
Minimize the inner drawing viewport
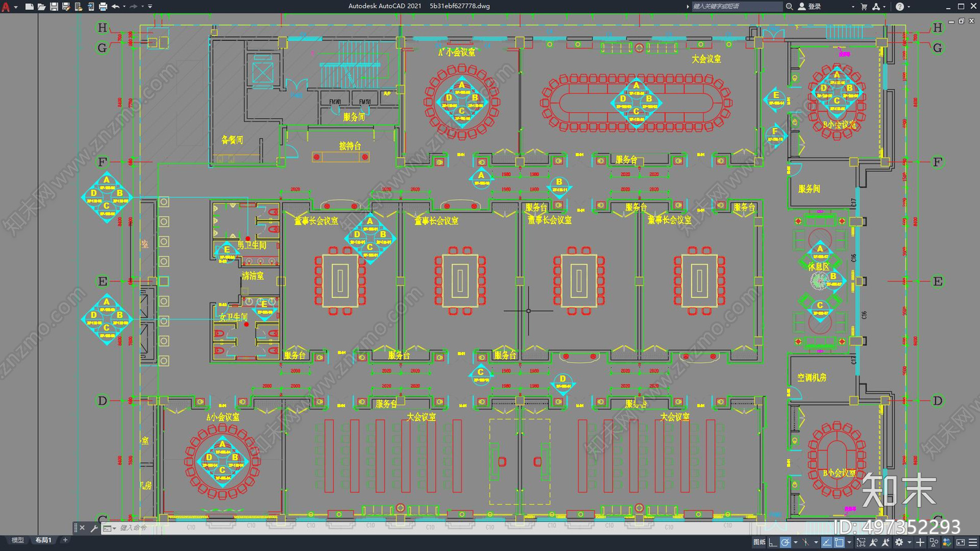coord(951,21)
